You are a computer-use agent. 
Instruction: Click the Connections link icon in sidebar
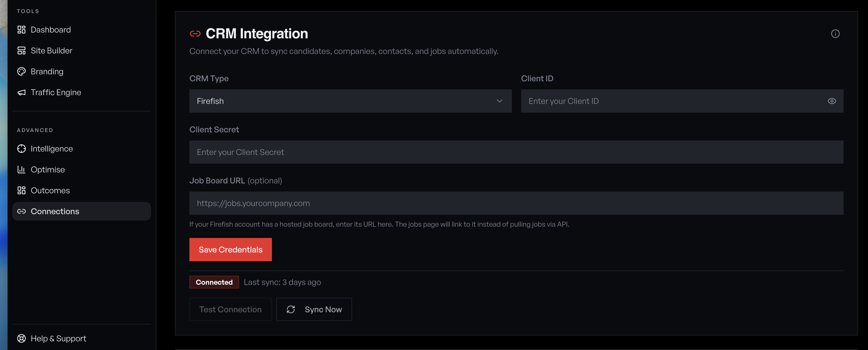pyautogui.click(x=21, y=211)
